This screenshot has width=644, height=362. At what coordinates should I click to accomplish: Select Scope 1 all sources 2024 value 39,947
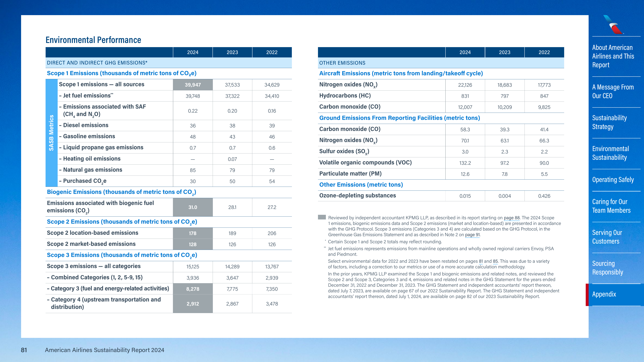pos(193,85)
